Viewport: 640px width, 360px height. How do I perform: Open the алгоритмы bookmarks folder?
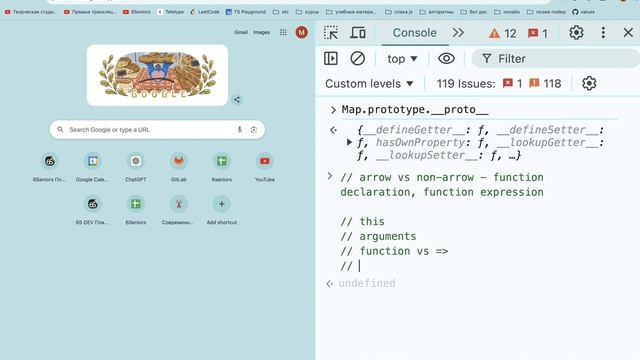437,12
